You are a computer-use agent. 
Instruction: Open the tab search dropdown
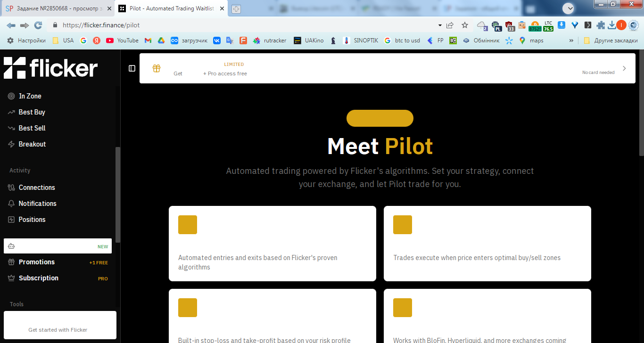(568, 8)
